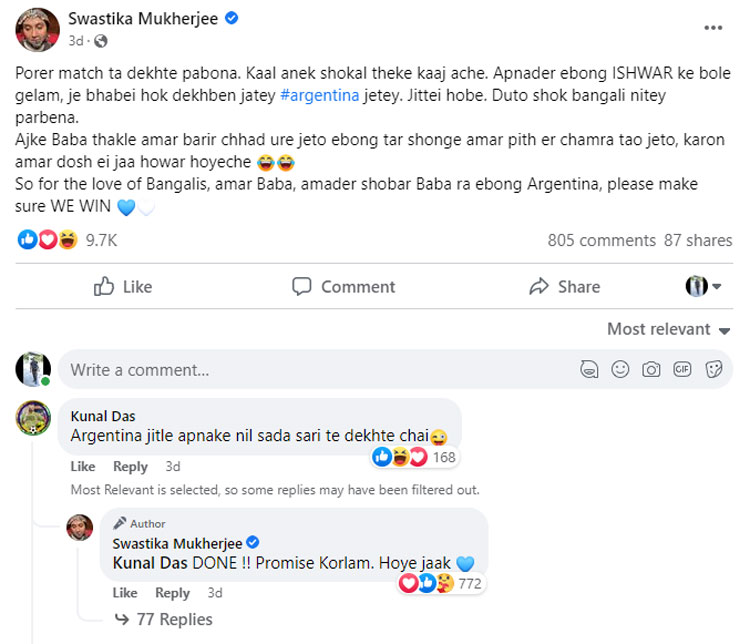Viewport: 750px width, 644px height.
Task: Like the post by Swastika Mukherjee
Action: pyautogui.click(x=122, y=287)
